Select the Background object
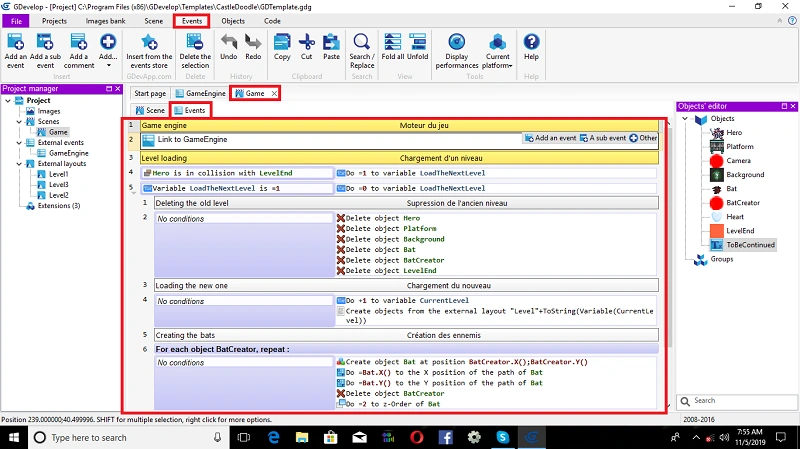Screen dimensions: 800x449 click(745, 174)
